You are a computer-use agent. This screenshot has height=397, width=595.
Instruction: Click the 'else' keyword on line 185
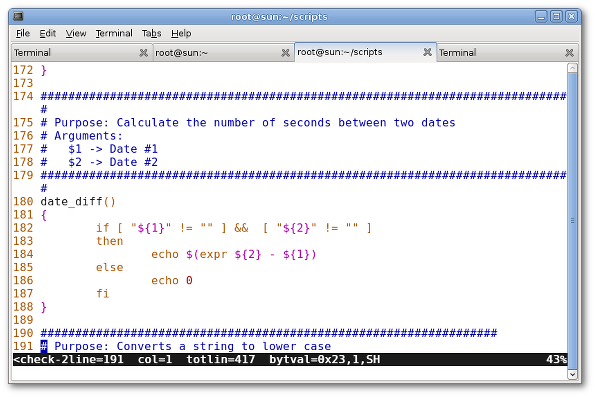[110, 267]
